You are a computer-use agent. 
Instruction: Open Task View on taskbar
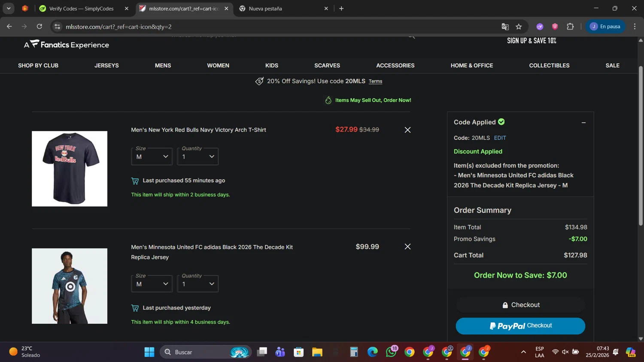point(262,352)
